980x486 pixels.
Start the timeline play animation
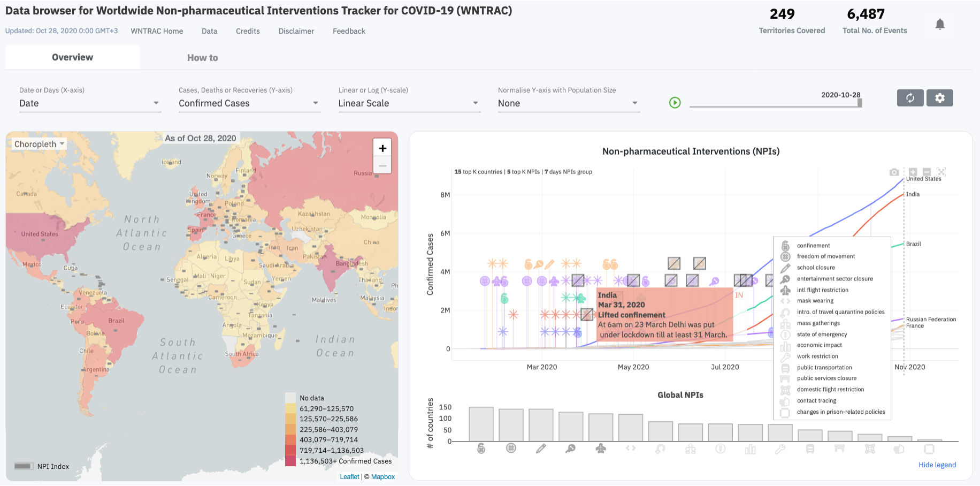coord(675,102)
